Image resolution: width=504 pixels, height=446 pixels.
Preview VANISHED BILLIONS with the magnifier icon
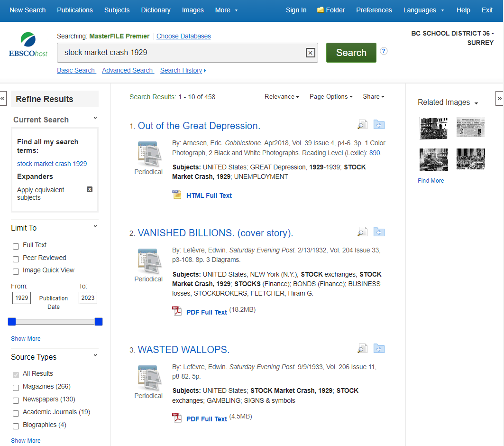tap(362, 232)
